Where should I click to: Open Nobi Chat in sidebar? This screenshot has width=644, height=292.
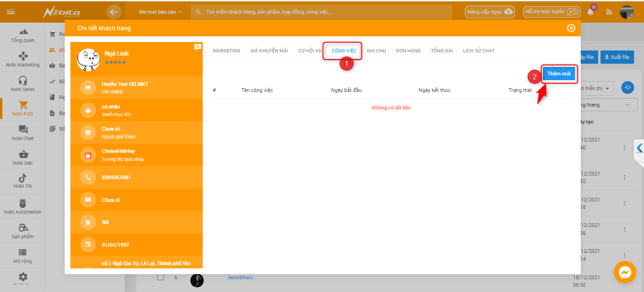click(x=22, y=133)
